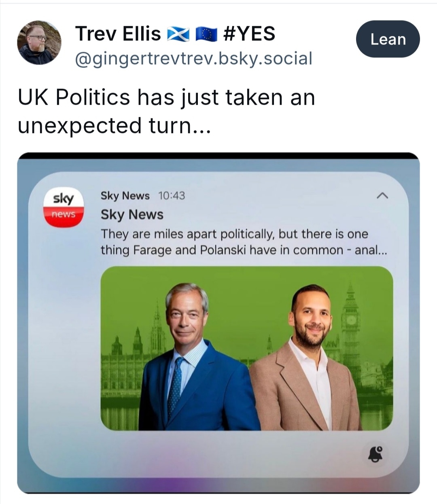Tap the Sky News app logo
The image size is (437, 504).
64,206
